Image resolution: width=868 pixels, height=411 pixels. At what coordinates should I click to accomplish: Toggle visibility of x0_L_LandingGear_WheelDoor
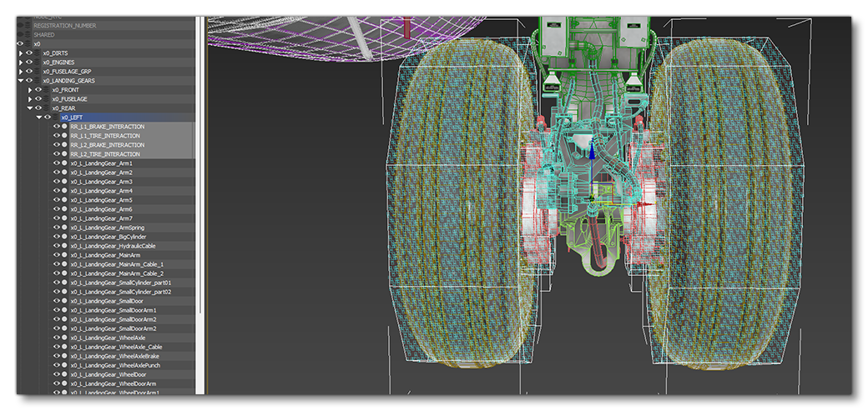(57, 374)
